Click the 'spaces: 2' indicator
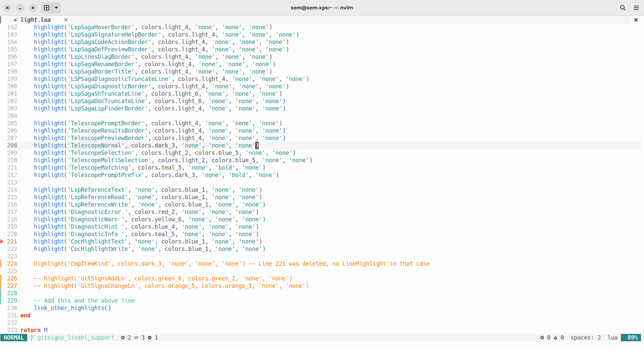 pyautogui.click(x=586, y=338)
